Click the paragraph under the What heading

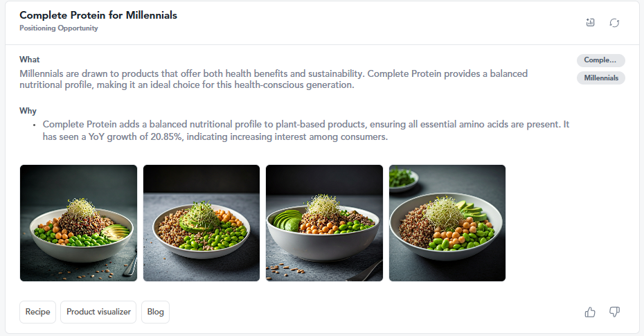pos(274,79)
